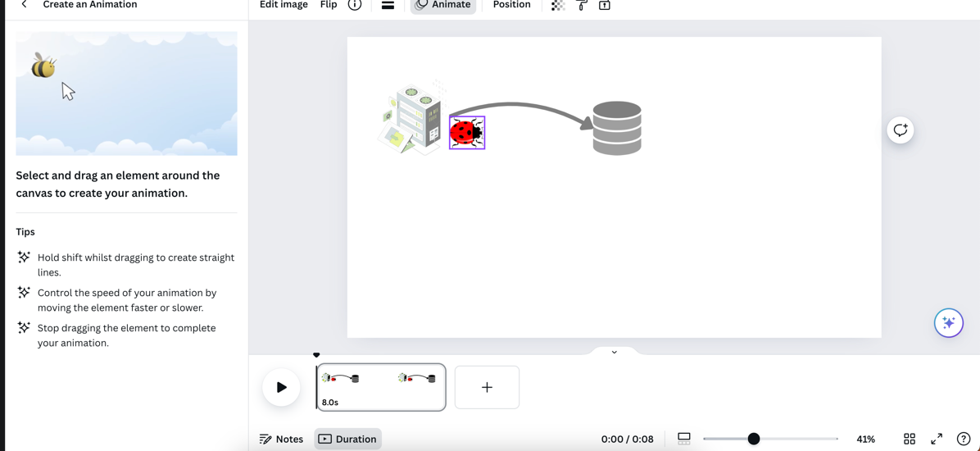
Task: Add a new page with plus button
Action: pyautogui.click(x=487, y=387)
